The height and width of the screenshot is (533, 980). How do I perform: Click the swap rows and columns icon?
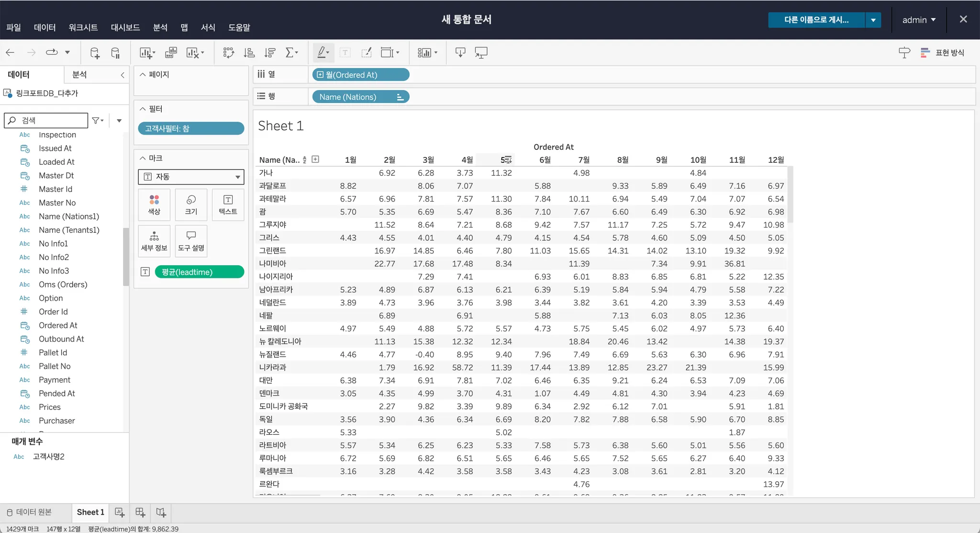[x=228, y=53]
